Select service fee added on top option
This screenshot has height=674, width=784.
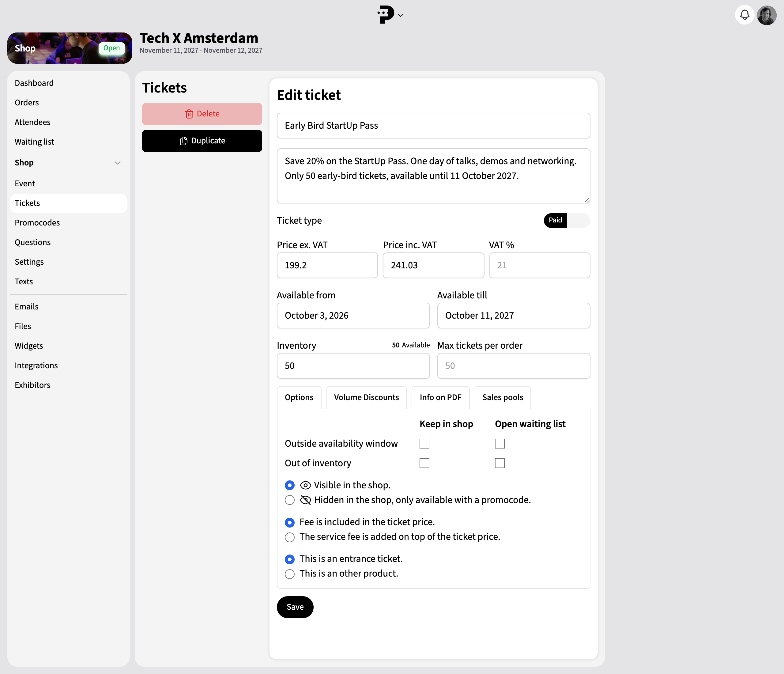[x=289, y=537]
